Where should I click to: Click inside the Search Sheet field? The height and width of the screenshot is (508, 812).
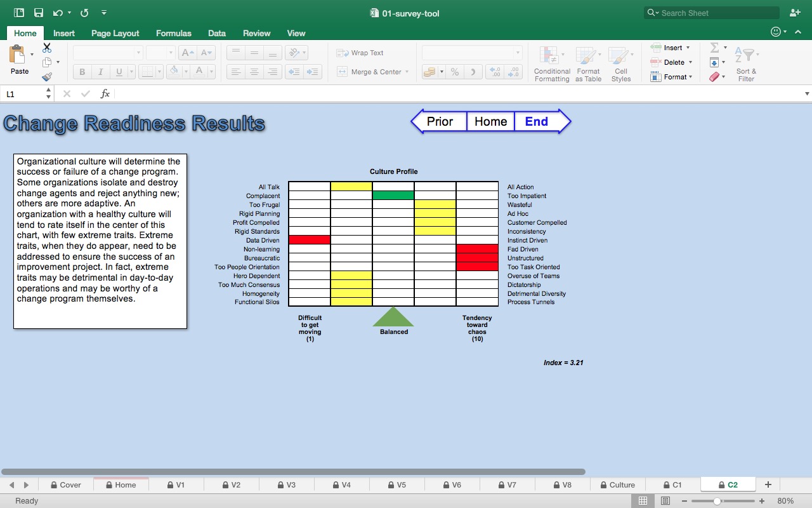(x=710, y=12)
